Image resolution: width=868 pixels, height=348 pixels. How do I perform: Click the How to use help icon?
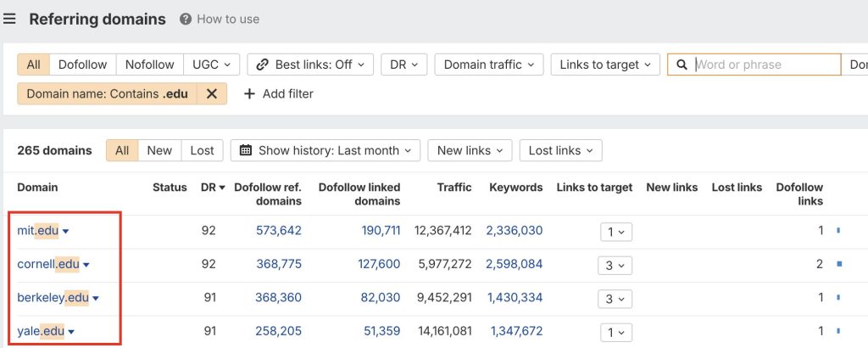click(186, 20)
